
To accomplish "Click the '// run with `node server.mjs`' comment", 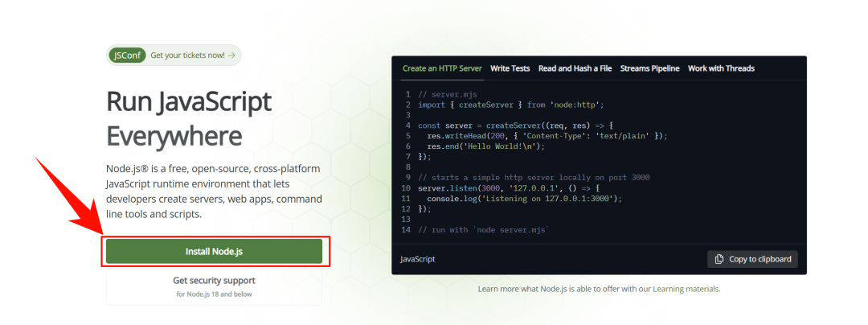I will click(x=483, y=229).
